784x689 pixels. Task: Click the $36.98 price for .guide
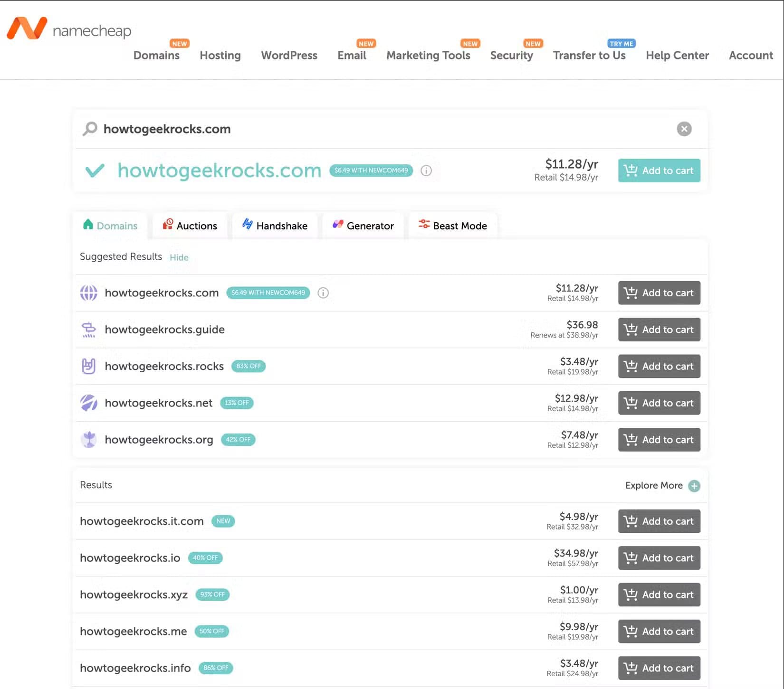point(582,325)
